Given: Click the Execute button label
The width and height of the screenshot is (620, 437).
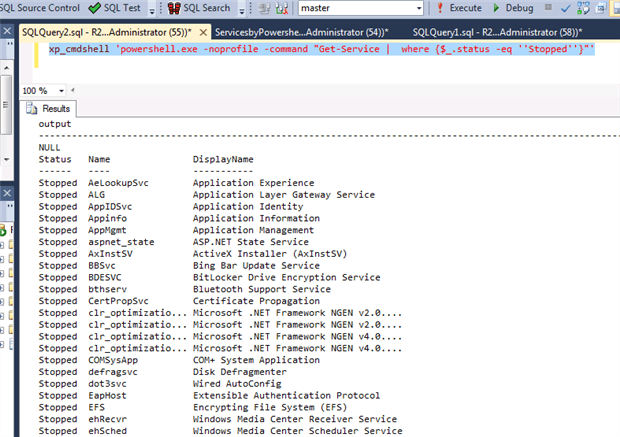Looking at the screenshot, I should [x=465, y=8].
